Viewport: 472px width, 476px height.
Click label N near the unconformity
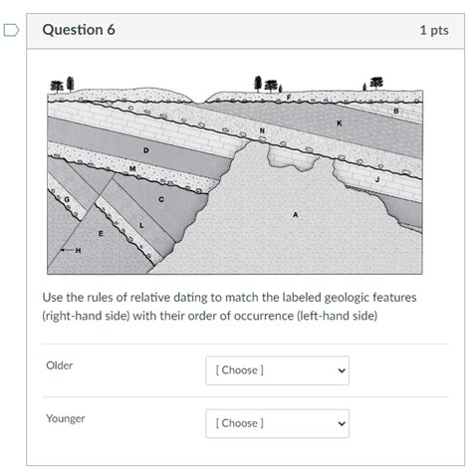(262, 130)
